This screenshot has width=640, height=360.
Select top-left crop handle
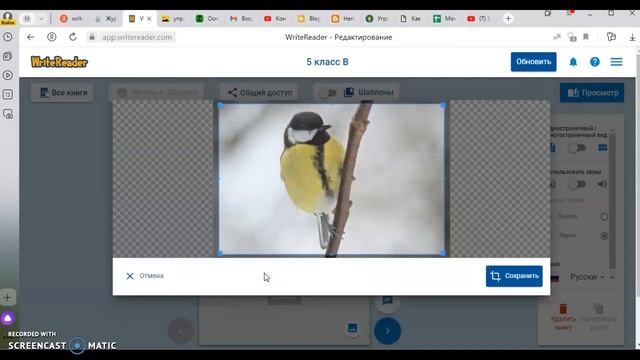[220, 106]
